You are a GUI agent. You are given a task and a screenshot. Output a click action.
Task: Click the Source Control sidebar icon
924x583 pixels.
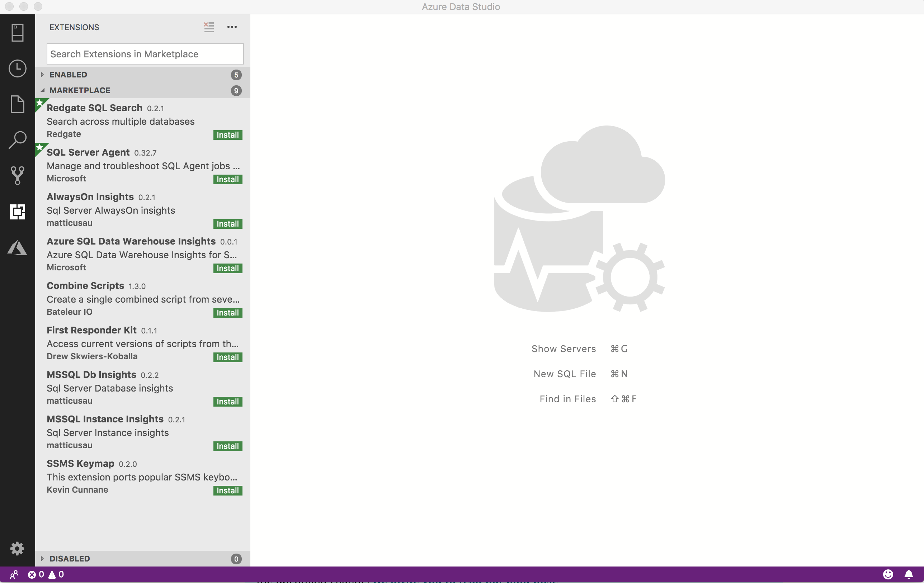pyautogui.click(x=18, y=175)
